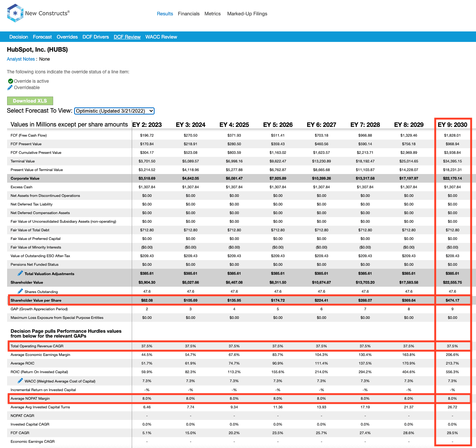Click the $22,170.14 Corporate Value cell
This screenshot has width=476, height=448.
click(452, 179)
